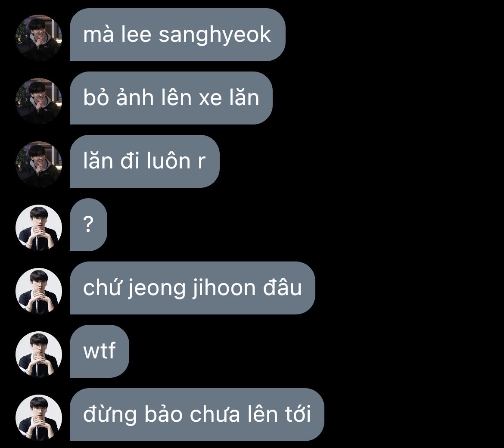Click the word "jihoon" in the chat
504x448 pixels.
click(224, 289)
